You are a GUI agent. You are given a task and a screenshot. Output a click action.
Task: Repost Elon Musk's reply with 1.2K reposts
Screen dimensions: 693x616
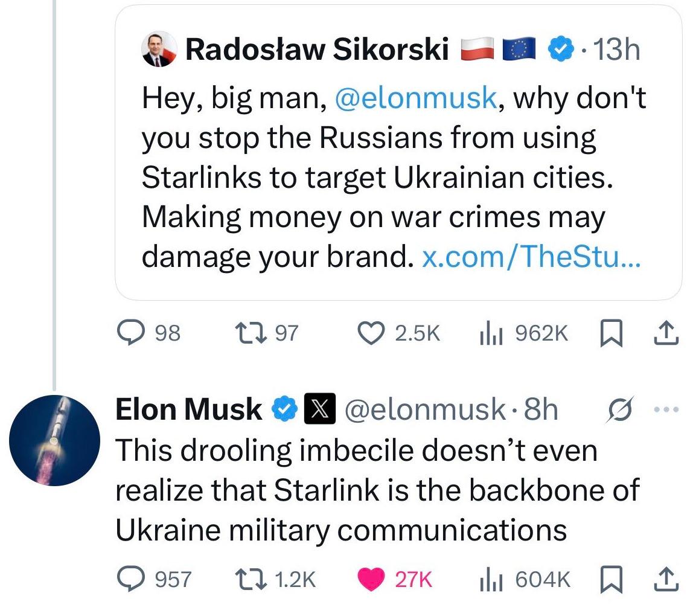click(256, 579)
